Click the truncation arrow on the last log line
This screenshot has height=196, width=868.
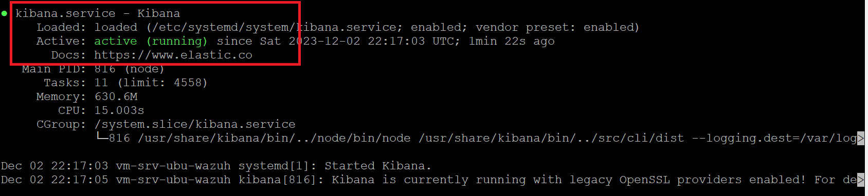coord(861,180)
